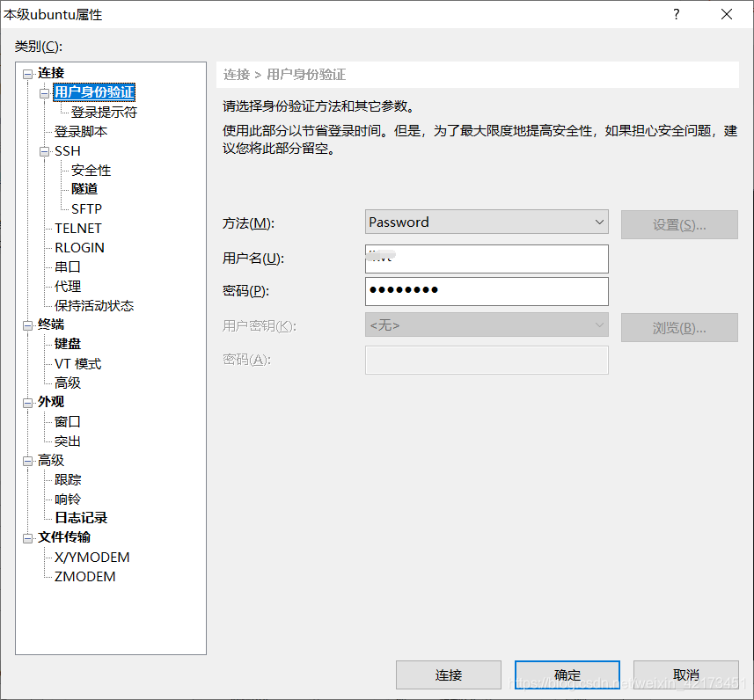Click inside the 密码 password field

coord(485,291)
